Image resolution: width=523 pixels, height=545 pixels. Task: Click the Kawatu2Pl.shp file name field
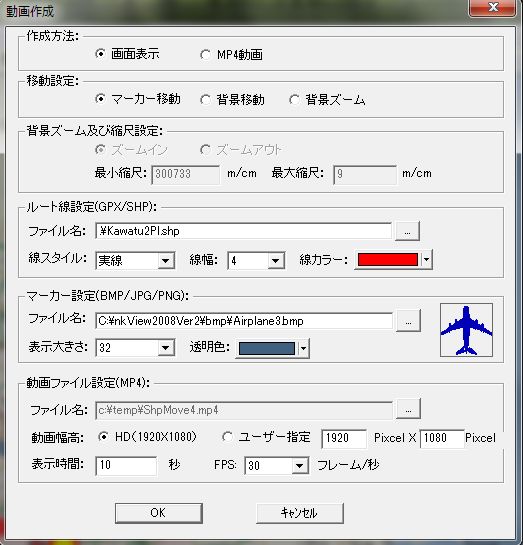coord(243,231)
